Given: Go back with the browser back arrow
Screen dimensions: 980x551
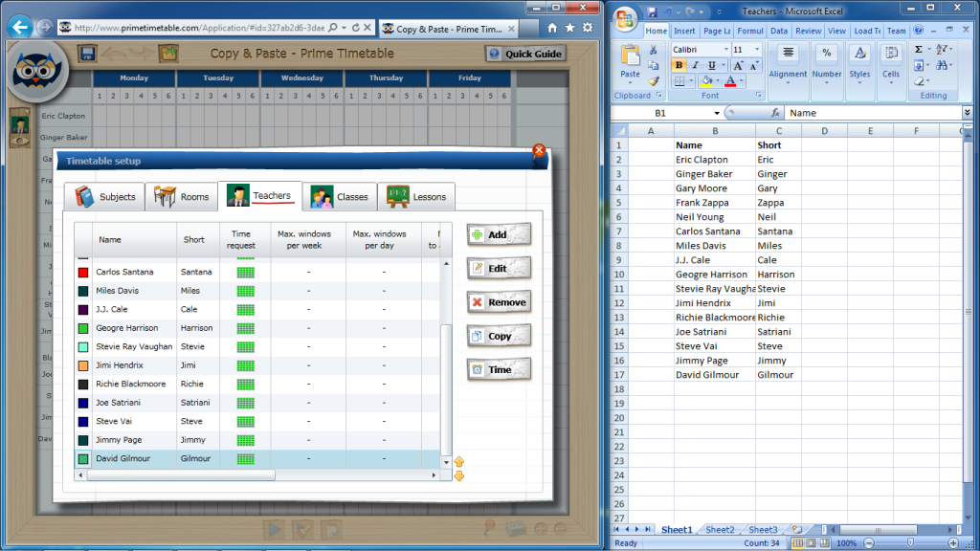Looking at the screenshot, I should click(20, 27).
